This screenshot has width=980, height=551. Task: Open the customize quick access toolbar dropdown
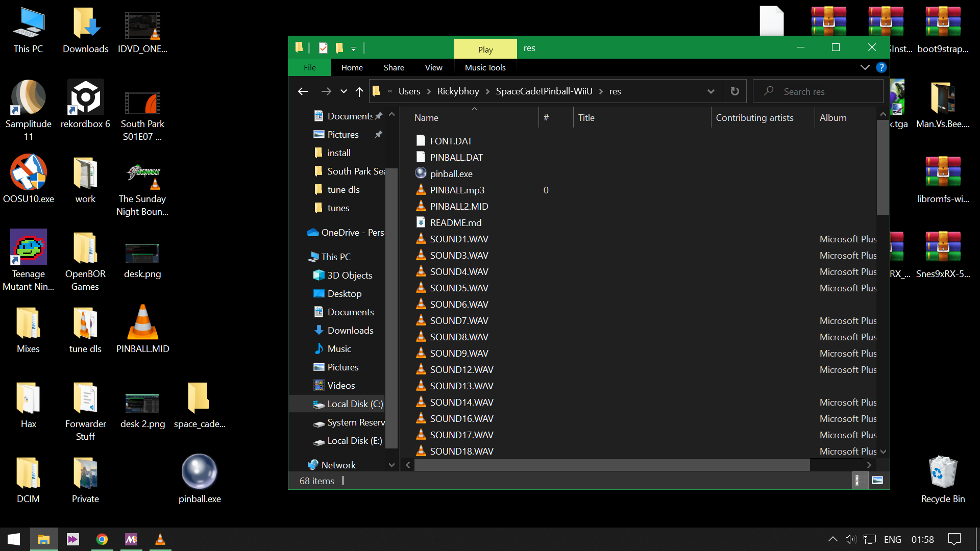point(353,48)
